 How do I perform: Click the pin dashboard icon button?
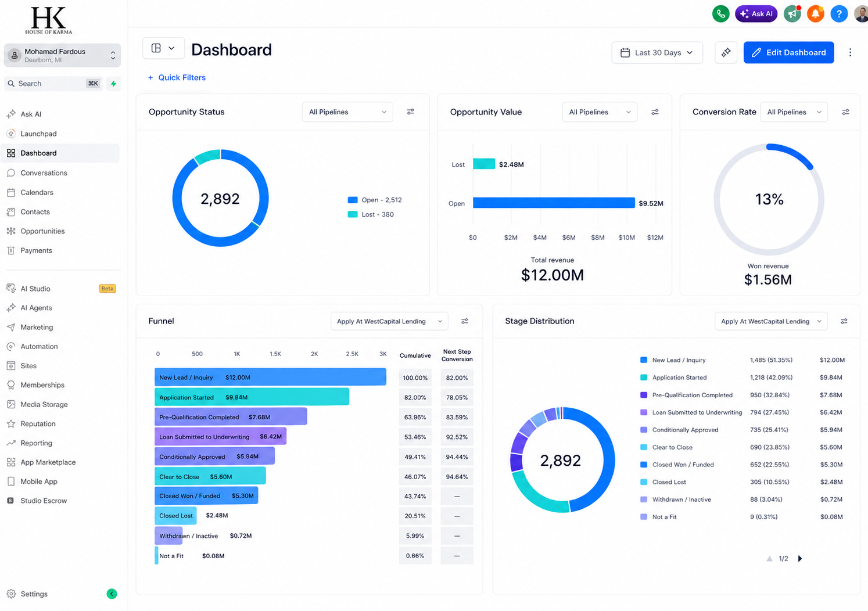click(726, 52)
